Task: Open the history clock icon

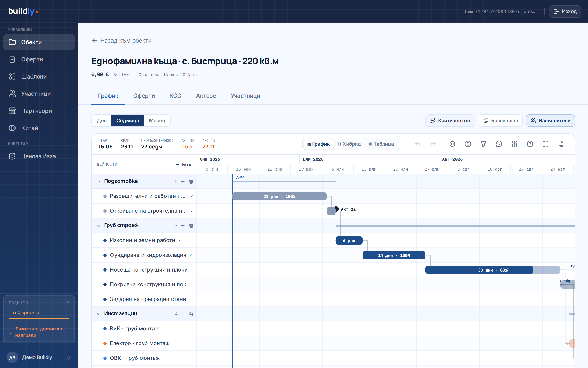Action: click(x=499, y=144)
